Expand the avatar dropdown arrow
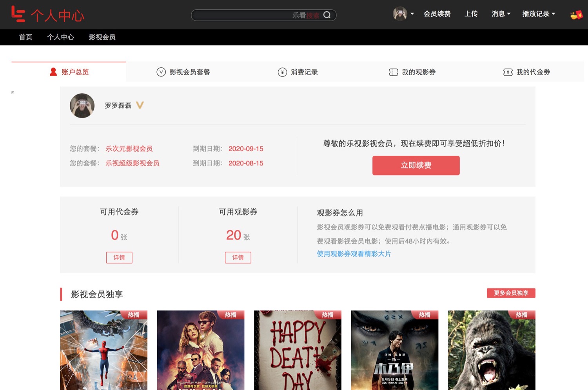The width and height of the screenshot is (588, 390). tap(412, 14)
